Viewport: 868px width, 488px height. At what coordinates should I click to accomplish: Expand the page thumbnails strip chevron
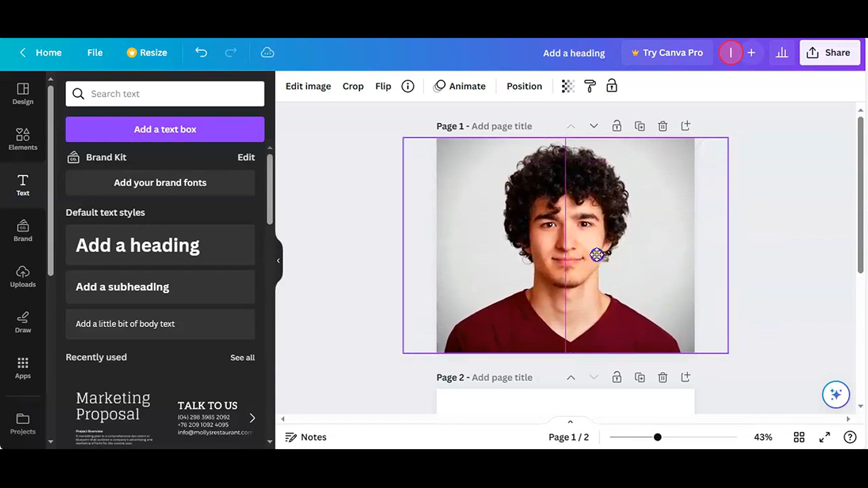(x=570, y=422)
